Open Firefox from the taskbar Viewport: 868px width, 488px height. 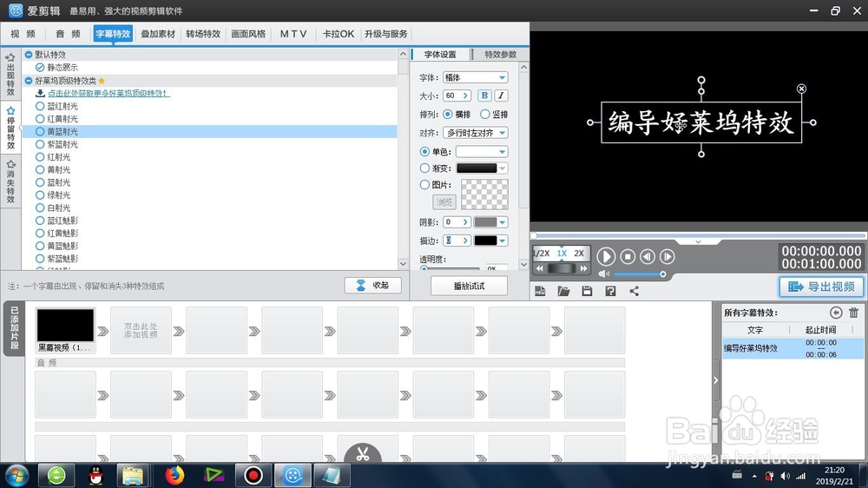(174, 475)
